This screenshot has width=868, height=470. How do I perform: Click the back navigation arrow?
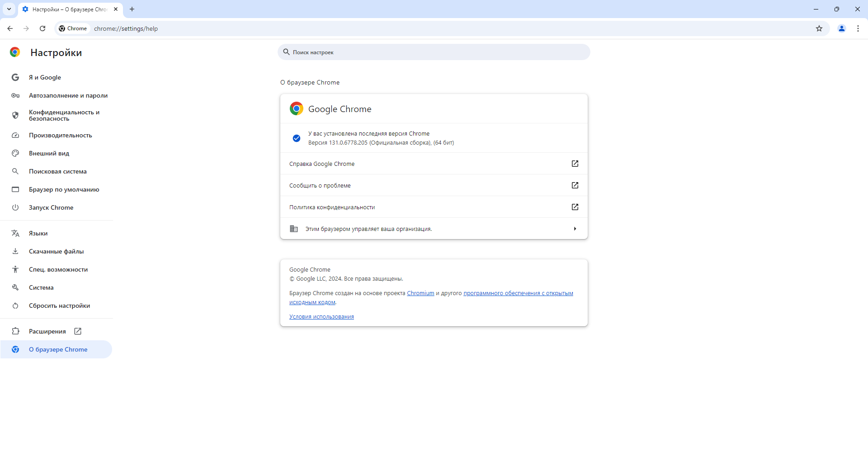pyautogui.click(x=10, y=28)
